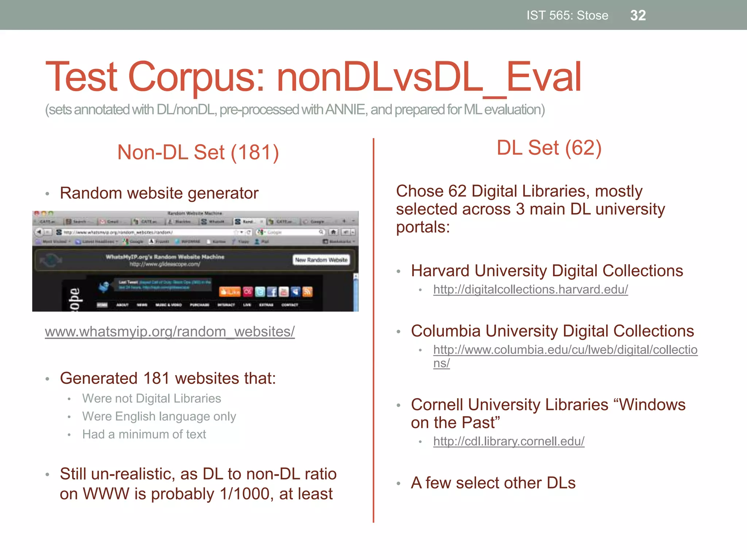Select ABOUT in the site navigation
This screenshot has height=560, width=747.
(123, 305)
